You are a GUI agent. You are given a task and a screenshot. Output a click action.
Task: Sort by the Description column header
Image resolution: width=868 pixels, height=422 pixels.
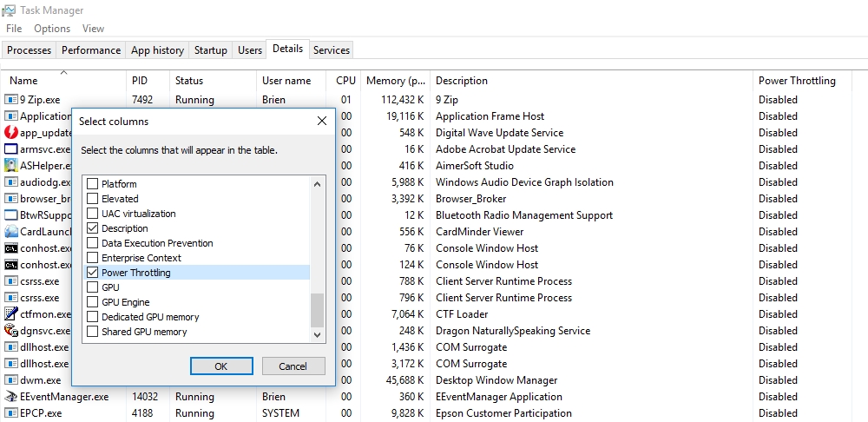591,80
